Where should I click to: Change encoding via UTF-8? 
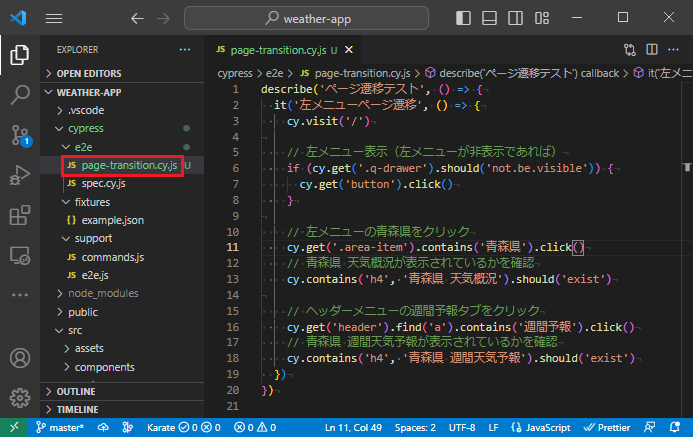click(x=462, y=427)
